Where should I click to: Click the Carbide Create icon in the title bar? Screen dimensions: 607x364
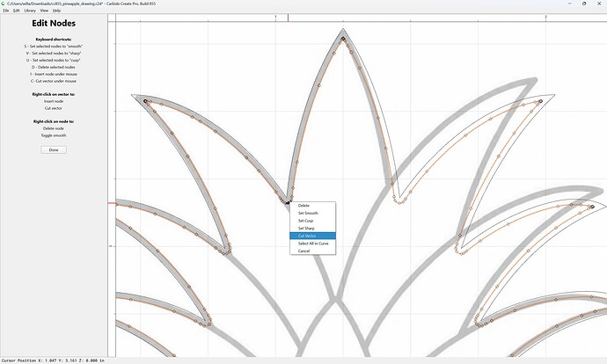(4, 4)
